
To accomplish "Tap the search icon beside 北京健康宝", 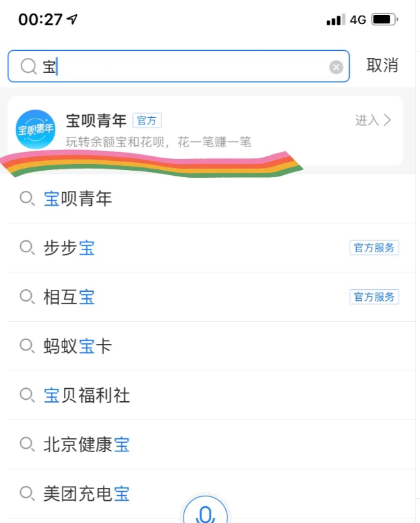I will pyautogui.click(x=27, y=444).
